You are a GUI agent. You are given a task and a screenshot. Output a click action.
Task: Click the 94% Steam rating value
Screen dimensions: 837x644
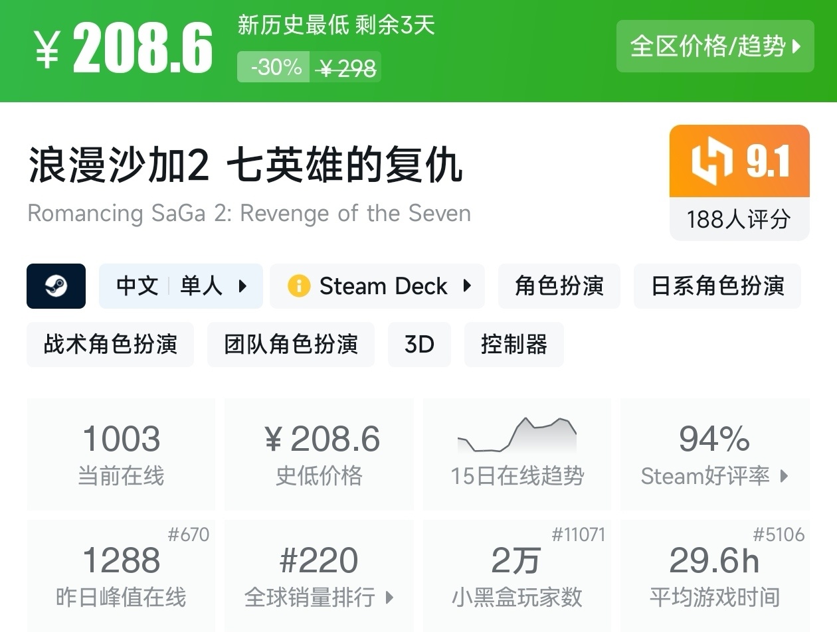(x=715, y=439)
